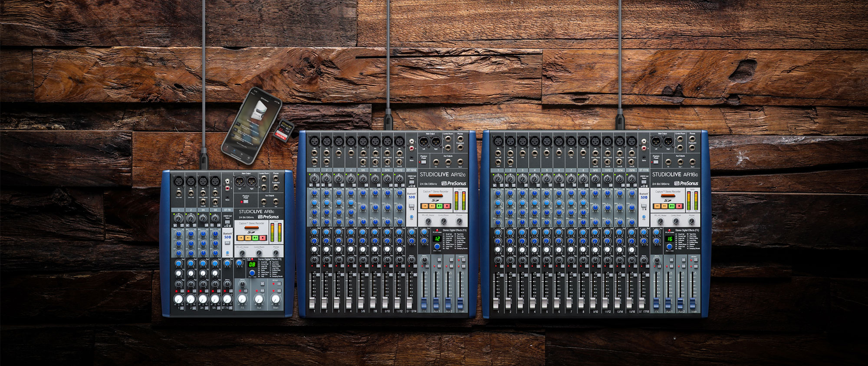Click the orange SD card slot on the AR12c
868x366 pixels.
click(436, 195)
